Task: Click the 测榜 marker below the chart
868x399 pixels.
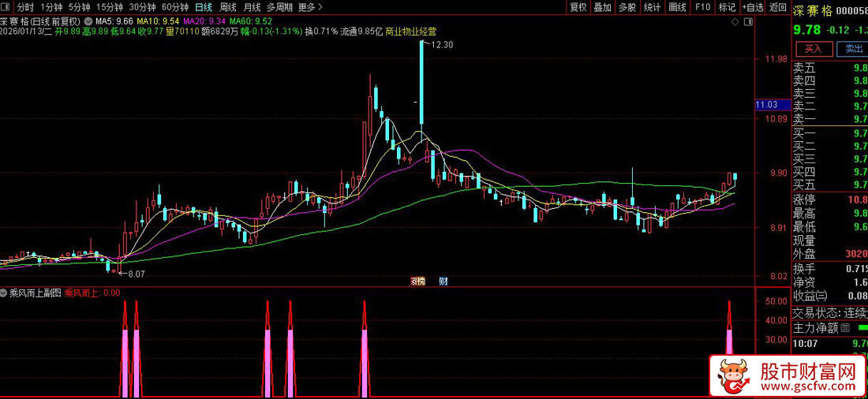Action: [418, 282]
